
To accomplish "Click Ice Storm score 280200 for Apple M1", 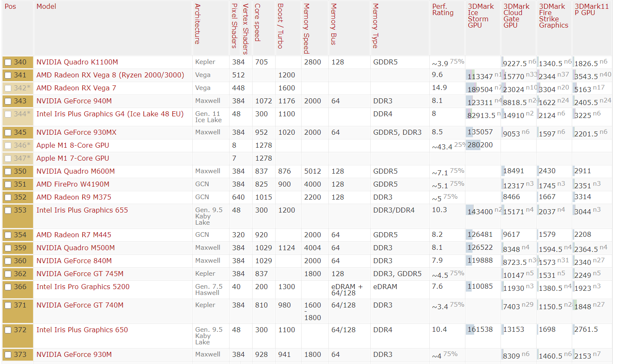I will [480, 145].
